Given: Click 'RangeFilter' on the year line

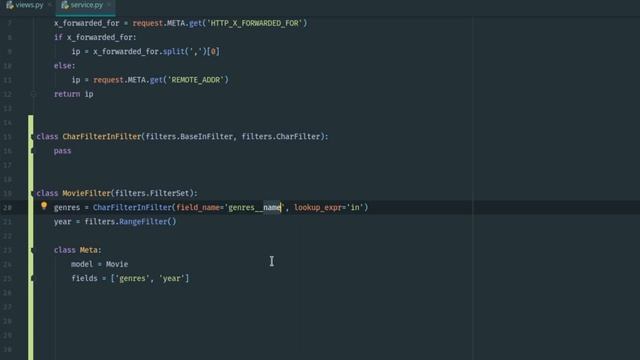Looking at the screenshot, I should pos(143,222).
